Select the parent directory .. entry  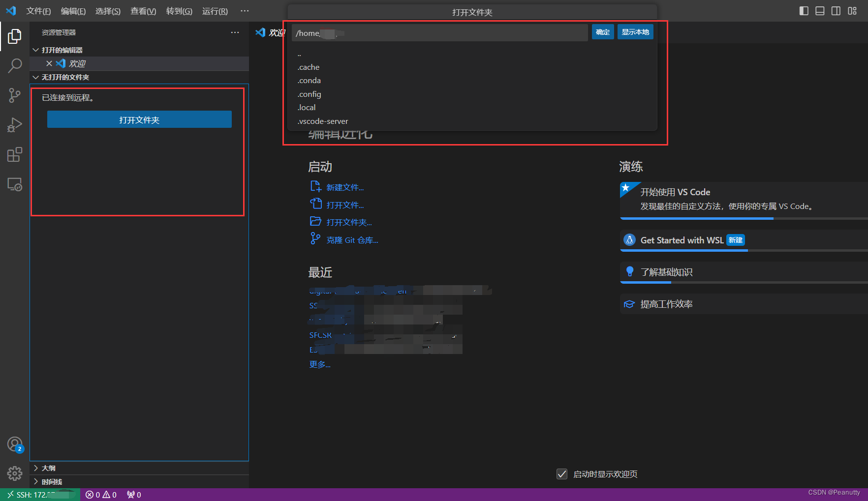pos(472,54)
